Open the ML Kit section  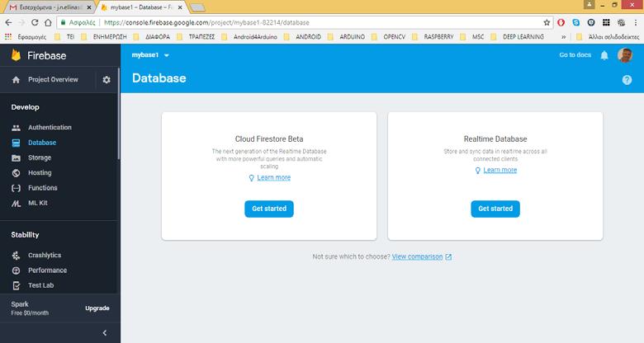pos(38,203)
